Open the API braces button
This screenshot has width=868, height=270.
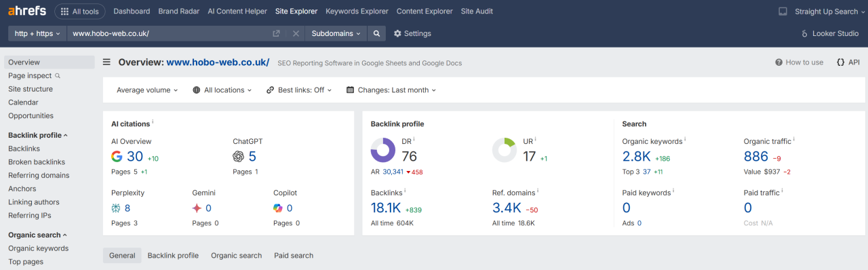tap(848, 62)
